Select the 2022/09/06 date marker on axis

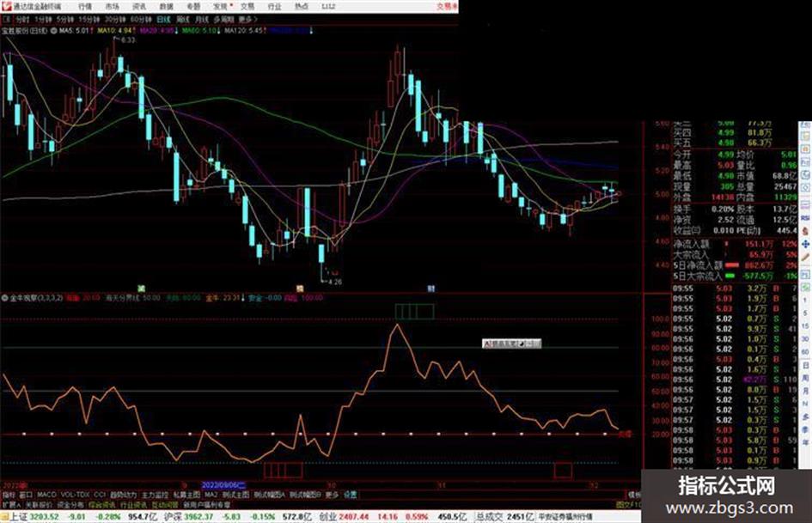click(x=223, y=486)
